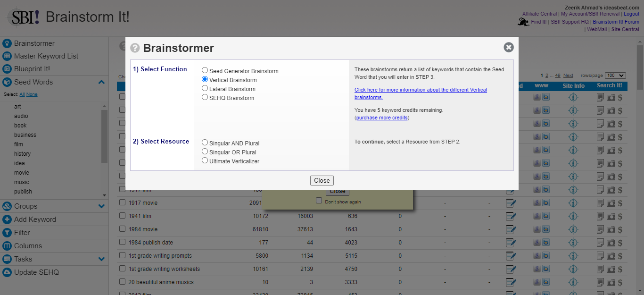Close the Brainstormer dialog with the X icon
This screenshot has height=295, width=644.
509,47
